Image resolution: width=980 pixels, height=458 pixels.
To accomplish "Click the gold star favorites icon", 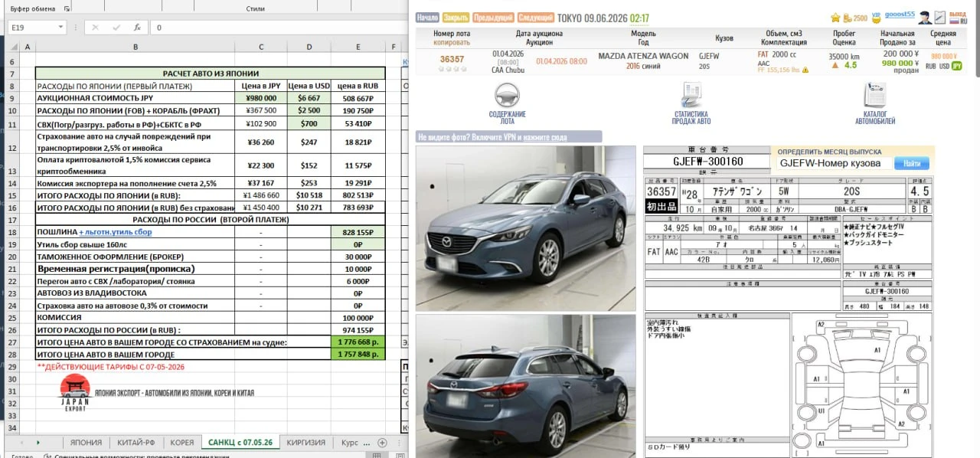I will coord(835,18).
